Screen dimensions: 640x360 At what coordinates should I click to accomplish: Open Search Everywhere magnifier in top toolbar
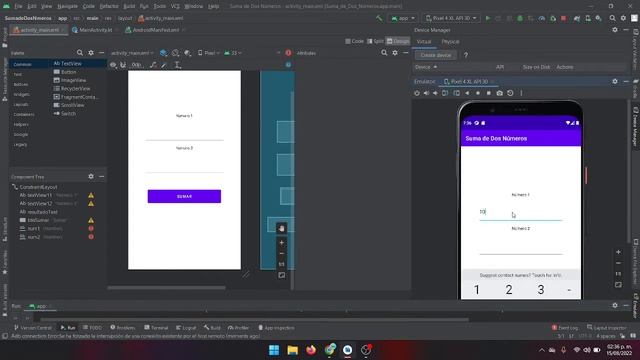(612, 18)
